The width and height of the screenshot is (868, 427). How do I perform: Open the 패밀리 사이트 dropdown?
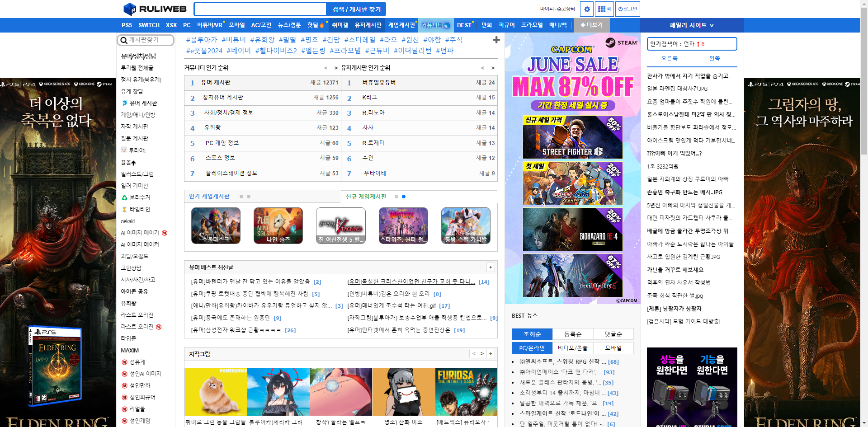click(691, 25)
